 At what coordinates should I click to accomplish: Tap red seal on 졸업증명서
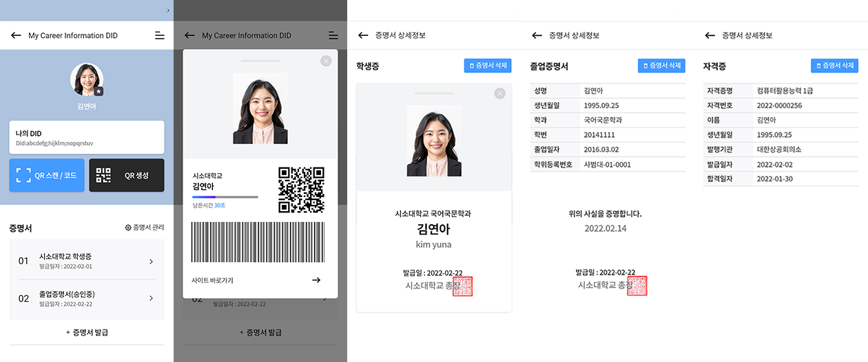click(637, 286)
